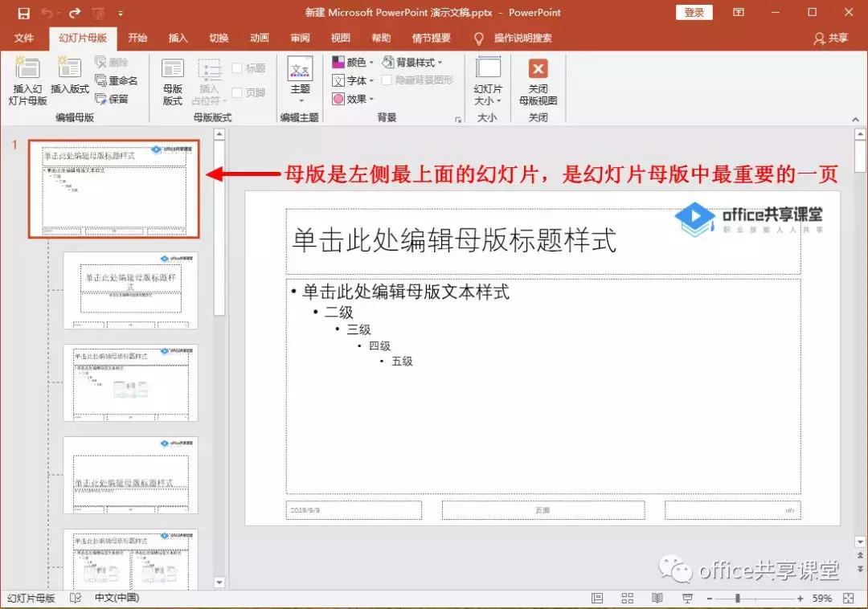Select the section header layout thumbnail
868x609 pixels.
point(131,475)
